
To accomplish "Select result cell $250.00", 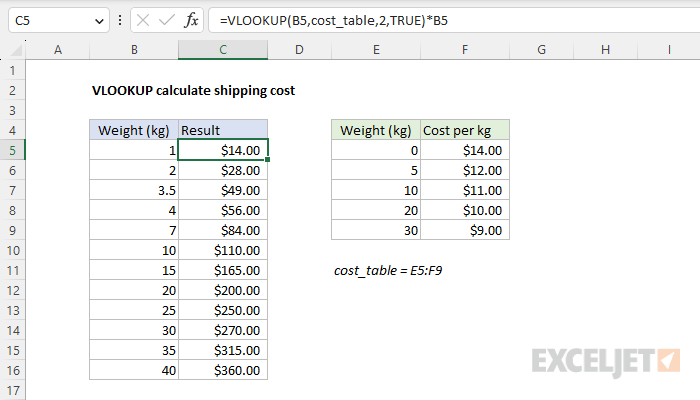I will [x=223, y=310].
